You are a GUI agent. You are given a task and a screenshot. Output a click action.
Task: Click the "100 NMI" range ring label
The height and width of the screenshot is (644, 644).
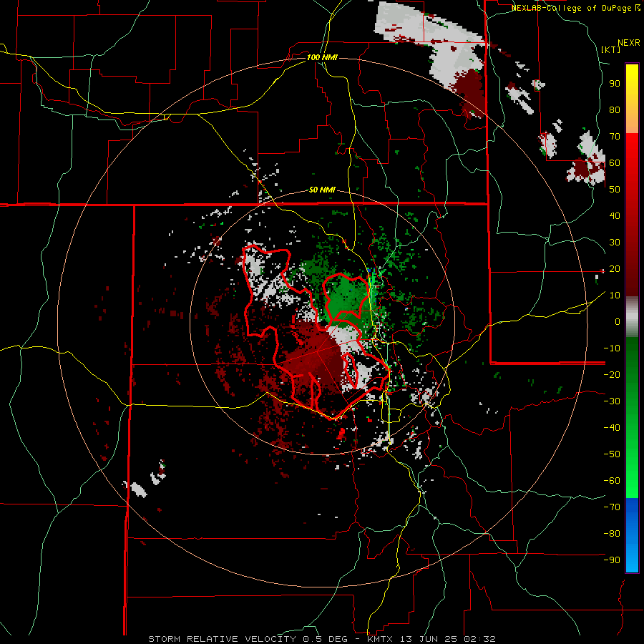point(322,57)
